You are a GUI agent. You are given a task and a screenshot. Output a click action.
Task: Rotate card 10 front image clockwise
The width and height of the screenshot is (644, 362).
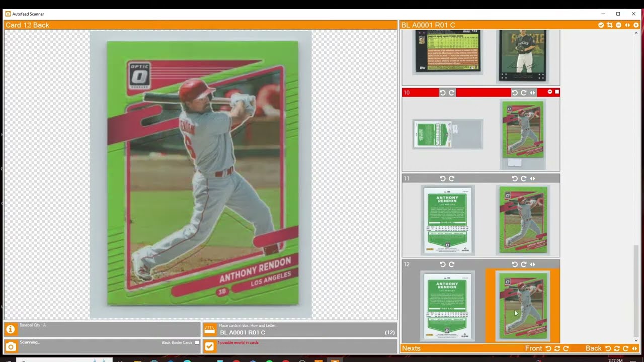click(x=523, y=93)
